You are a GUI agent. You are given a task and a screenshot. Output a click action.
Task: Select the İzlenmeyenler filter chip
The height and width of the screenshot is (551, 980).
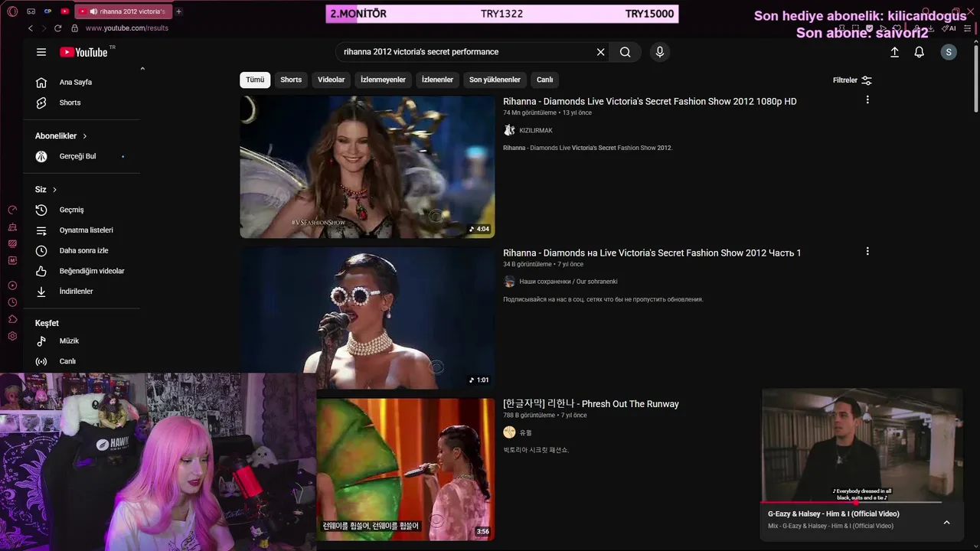coord(383,80)
